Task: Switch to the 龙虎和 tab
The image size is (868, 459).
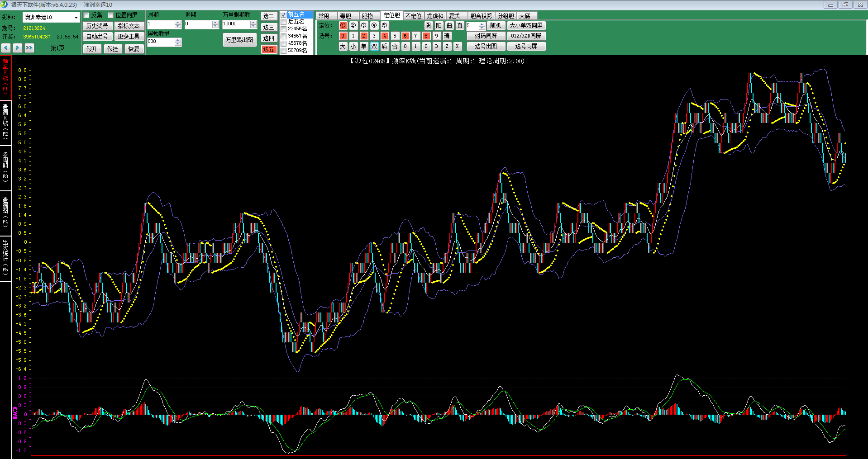Action: tap(435, 16)
